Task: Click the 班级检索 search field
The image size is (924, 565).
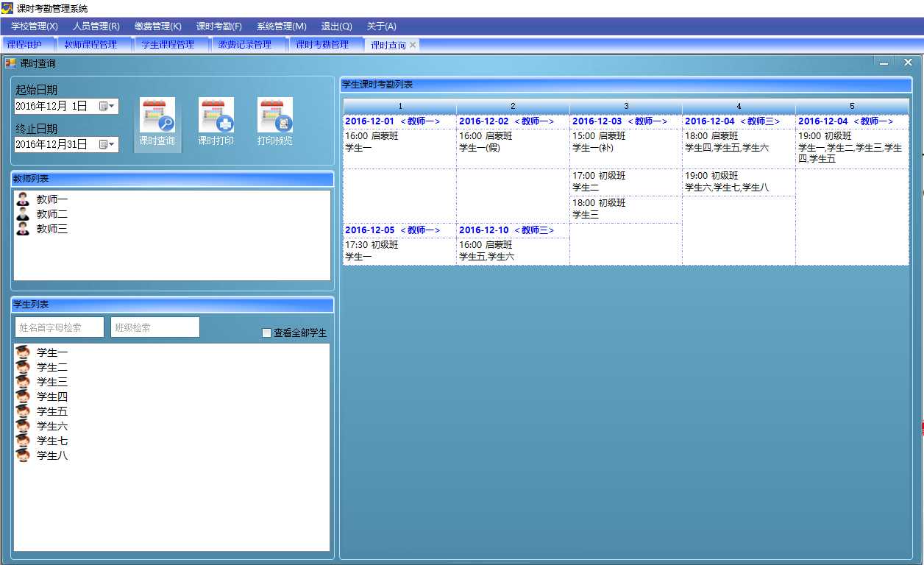Action: pyautogui.click(x=155, y=327)
